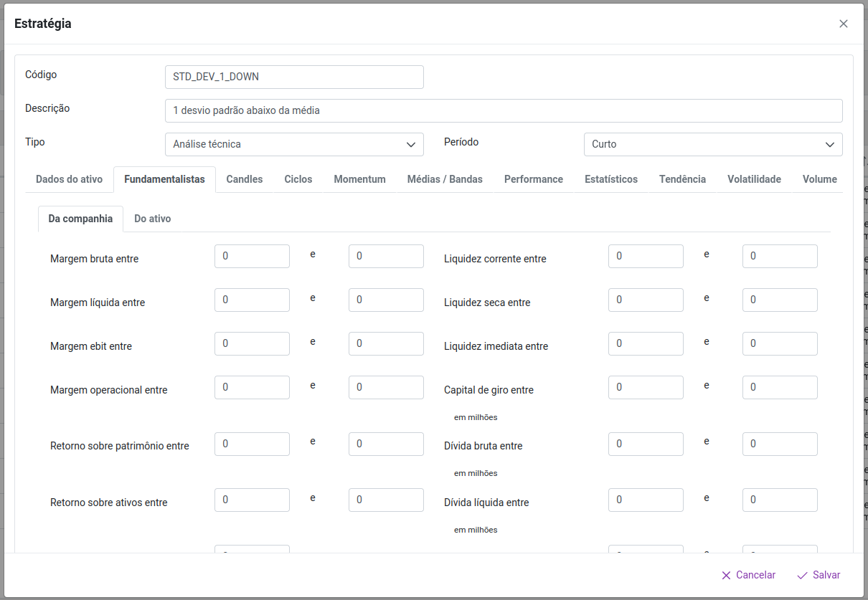
Task: Click the Código input field
Action: pyautogui.click(x=294, y=77)
